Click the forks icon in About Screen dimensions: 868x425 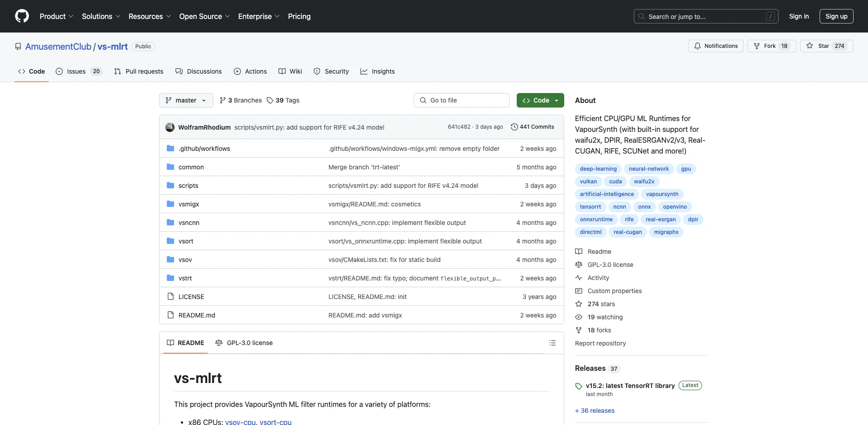coord(579,330)
